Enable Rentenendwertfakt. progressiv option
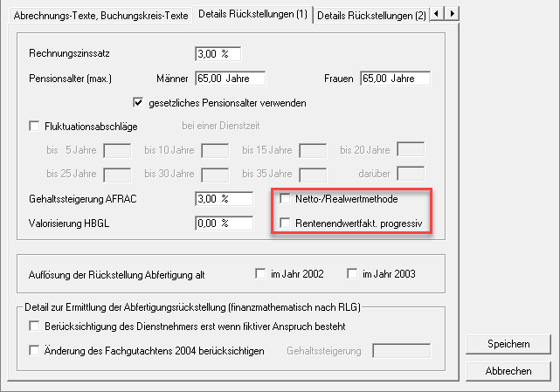560x392 pixels. [x=286, y=224]
